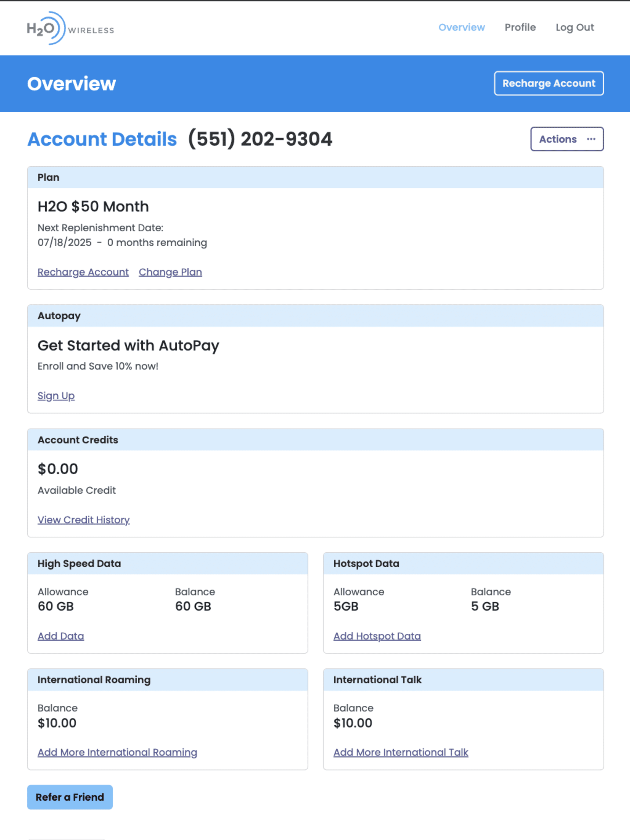This screenshot has width=630, height=840.
Task: Open the Profile nav item
Action: point(520,27)
